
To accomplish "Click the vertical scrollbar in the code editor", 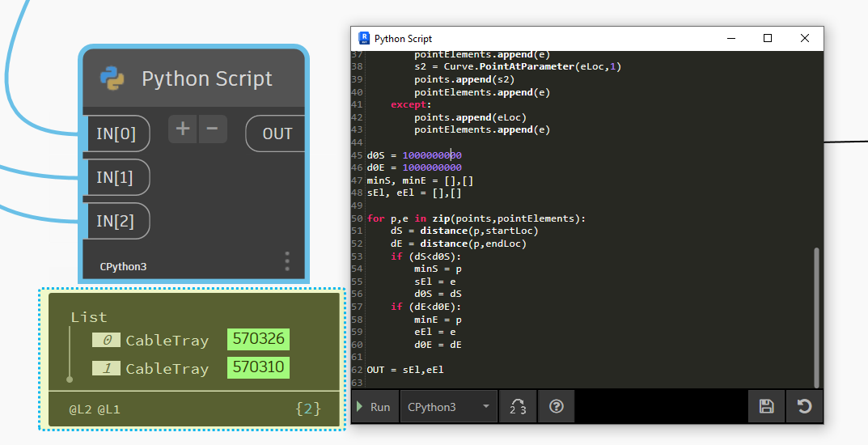I will click(x=816, y=316).
